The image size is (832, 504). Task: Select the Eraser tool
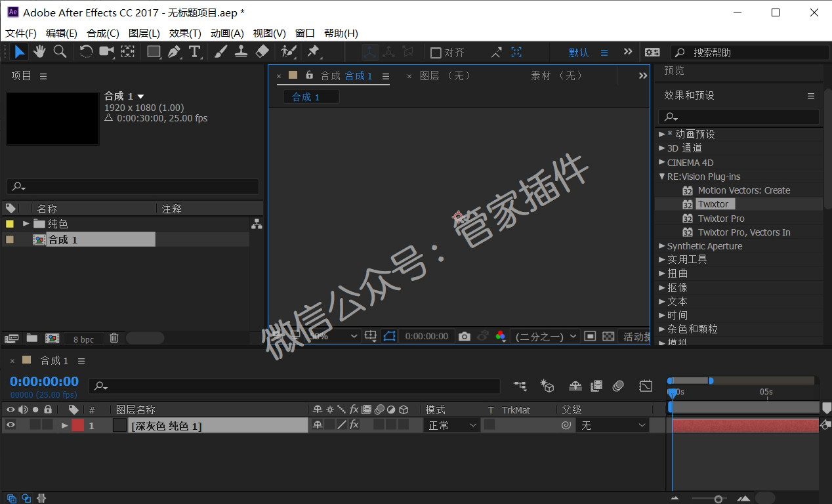coord(262,52)
